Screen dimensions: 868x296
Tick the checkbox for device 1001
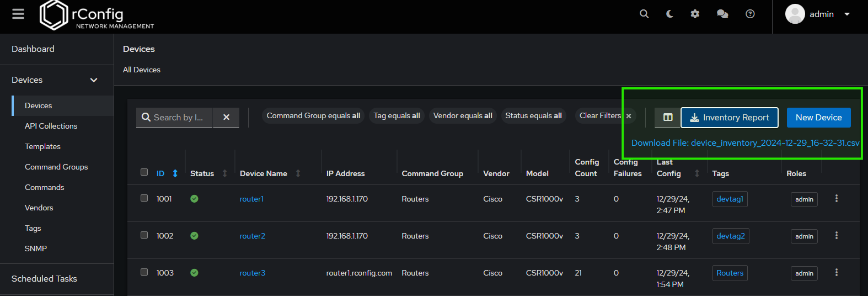point(144,198)
